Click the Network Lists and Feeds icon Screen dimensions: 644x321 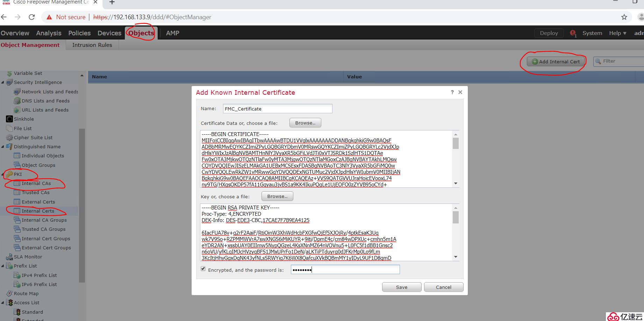tap(17, 92)
